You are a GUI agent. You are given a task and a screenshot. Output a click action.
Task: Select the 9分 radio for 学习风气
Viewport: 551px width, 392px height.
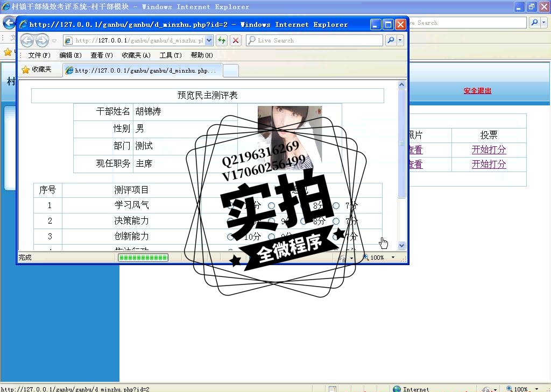pos(271,205)
